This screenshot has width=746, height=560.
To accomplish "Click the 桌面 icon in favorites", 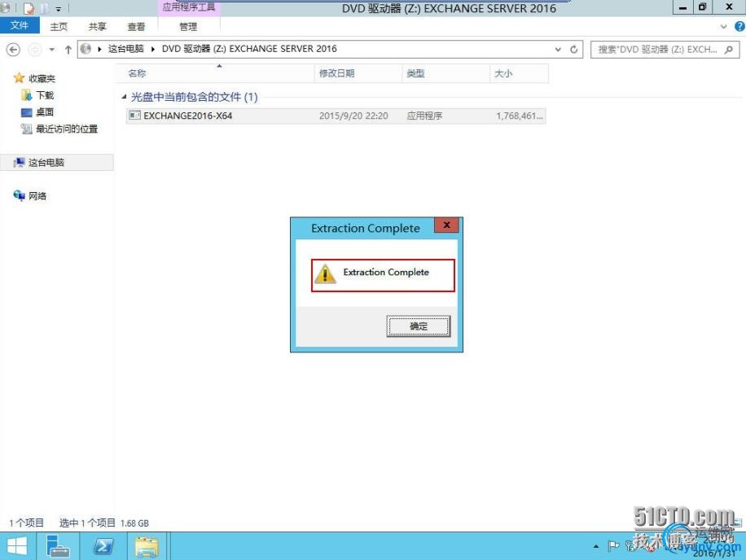I will [x=27, y=112].
